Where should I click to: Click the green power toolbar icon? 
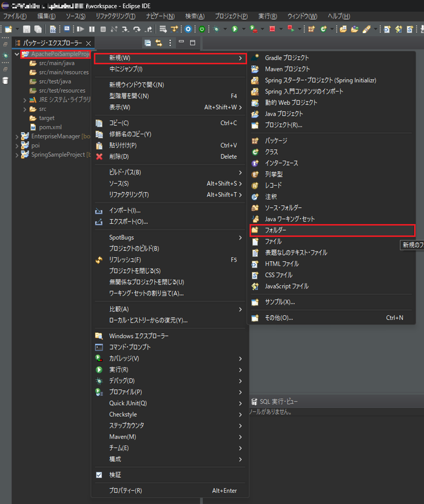click(x=202, y=29)
